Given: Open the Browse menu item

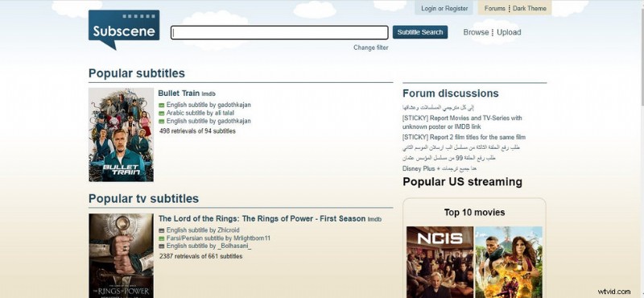Looking at the screenshot, I should 476,32.
